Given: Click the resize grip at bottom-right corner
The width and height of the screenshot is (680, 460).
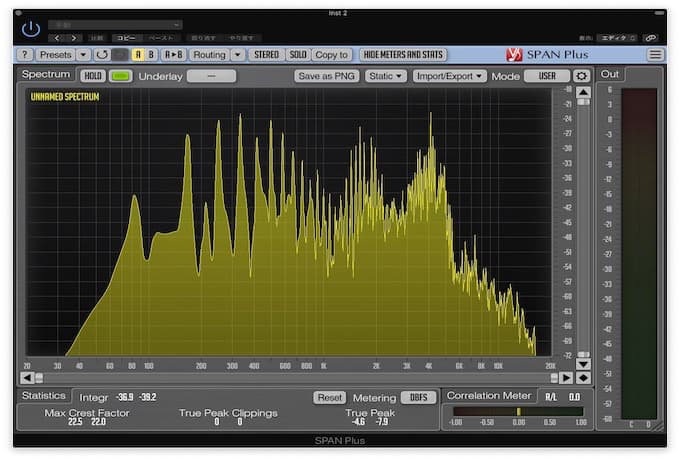Looking at the screenshot, I should pos(658,427).
